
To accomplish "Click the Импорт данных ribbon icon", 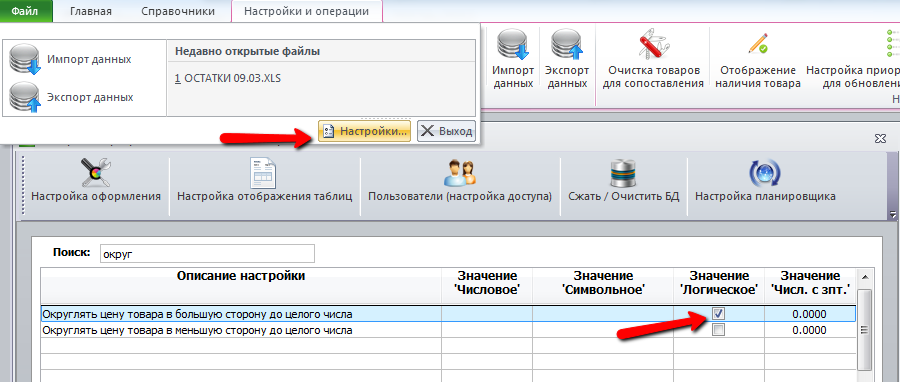I will [x=513, y=59].
